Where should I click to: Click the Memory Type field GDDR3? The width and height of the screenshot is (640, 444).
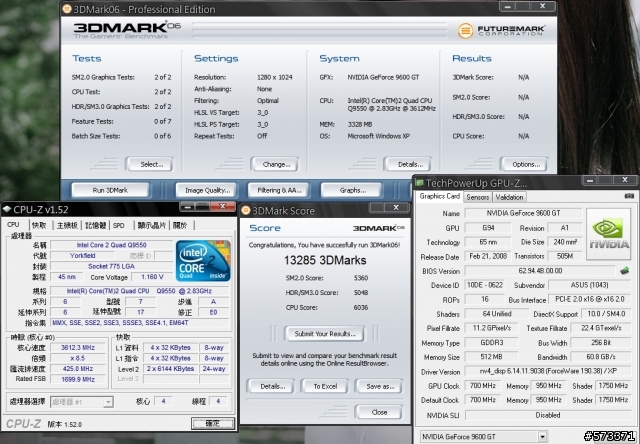point(491,343)
